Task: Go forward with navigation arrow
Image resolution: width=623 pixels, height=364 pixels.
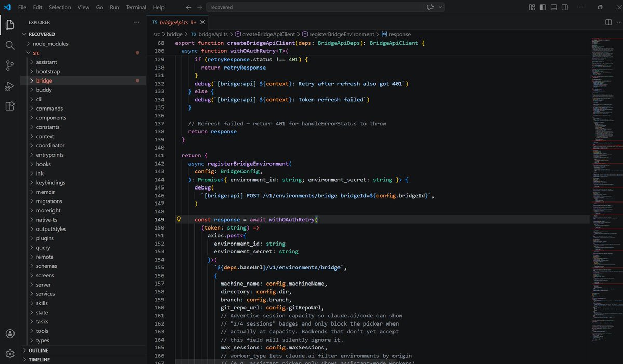Action: pyautogui.click(x=199, y=7)
